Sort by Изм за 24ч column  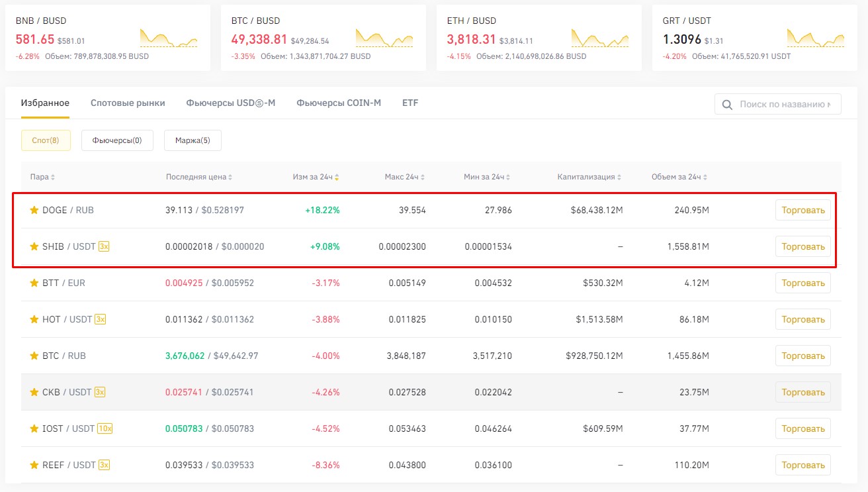(x=316, y=177)
